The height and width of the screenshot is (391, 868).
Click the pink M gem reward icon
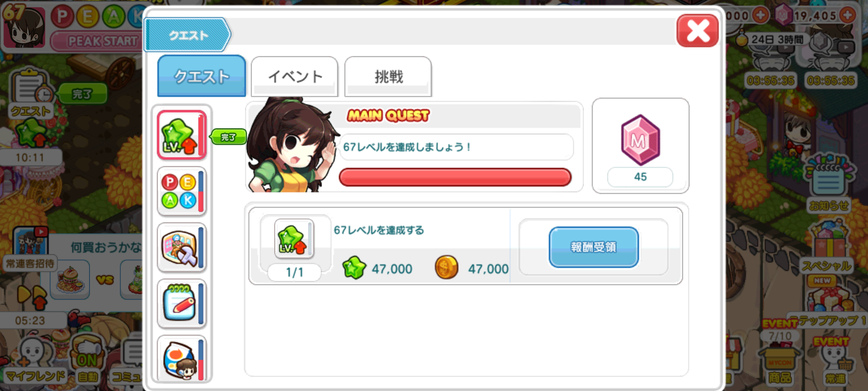click(x=641, y=140)
